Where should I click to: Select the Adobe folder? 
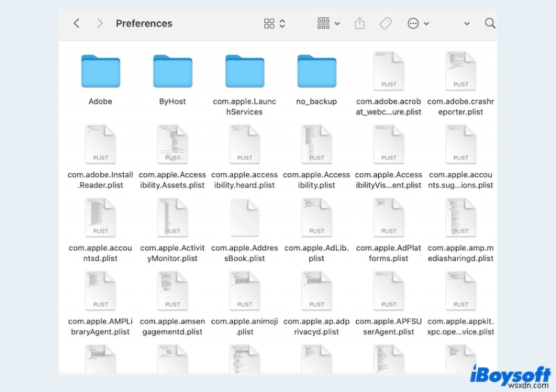(101, 71)
